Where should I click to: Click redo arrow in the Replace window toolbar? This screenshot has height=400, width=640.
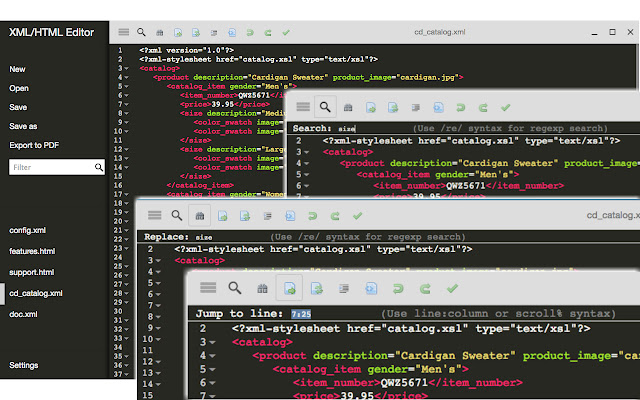click(335, 216)
